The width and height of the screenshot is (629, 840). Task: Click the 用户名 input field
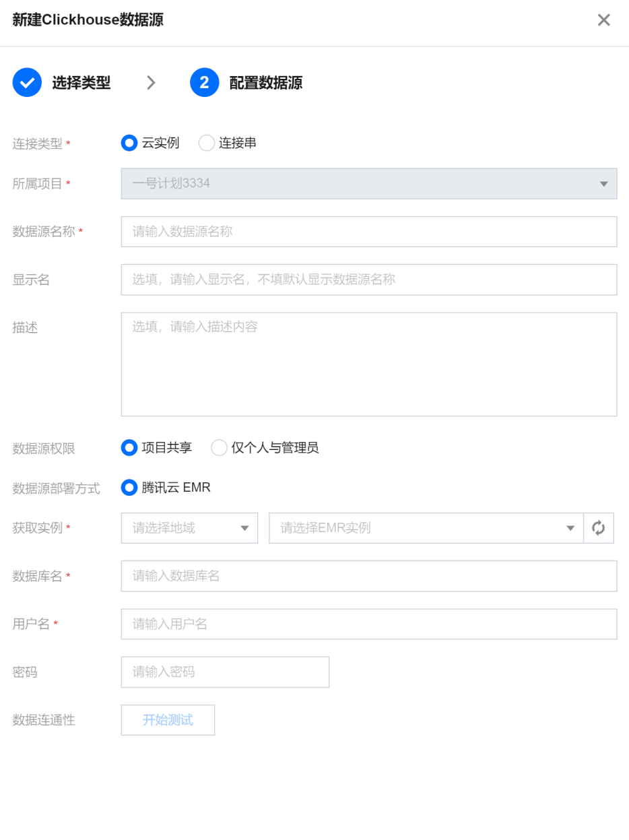click(x=368, y=624)
